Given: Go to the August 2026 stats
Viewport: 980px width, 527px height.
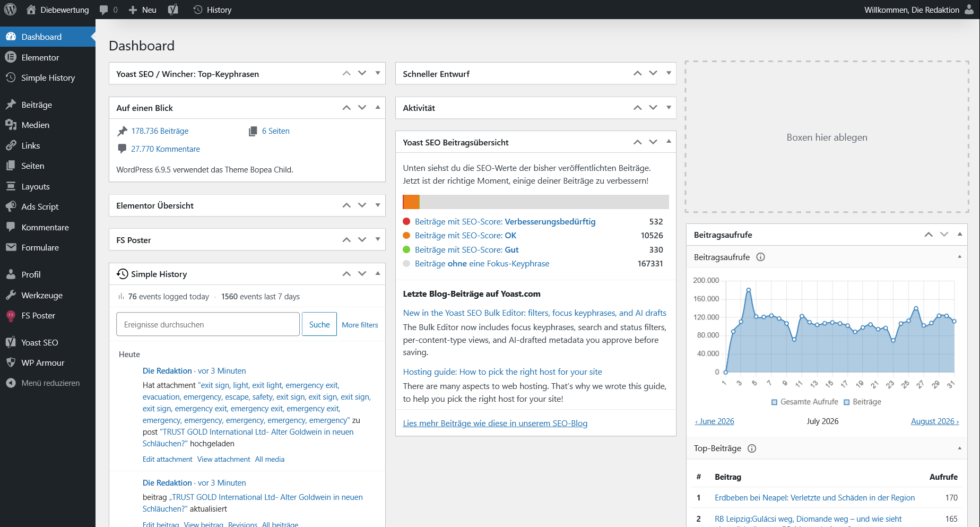Looking at the screenshot, I should click(935, 421).
